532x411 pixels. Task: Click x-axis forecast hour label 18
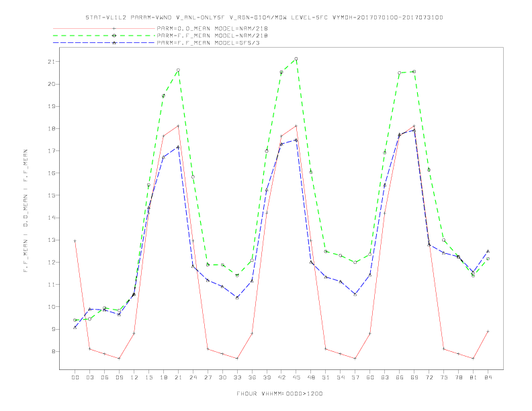[163, 377]
